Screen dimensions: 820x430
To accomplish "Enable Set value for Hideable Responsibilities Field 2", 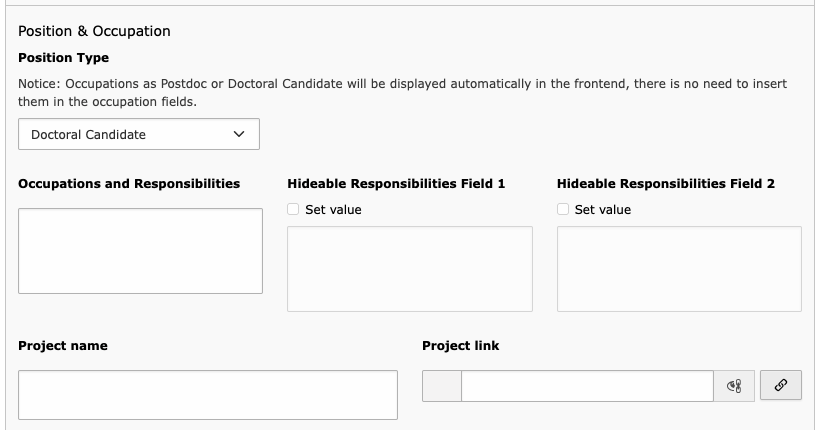I will click(x=563, y=209).
